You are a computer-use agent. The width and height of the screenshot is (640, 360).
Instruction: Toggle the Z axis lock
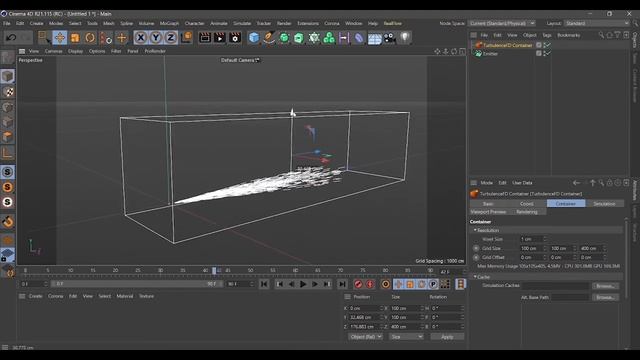pos(171,38)
